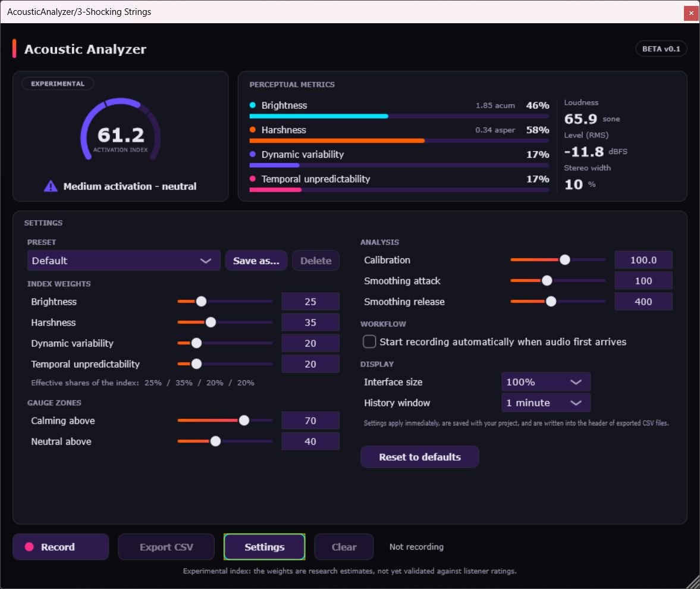Click the Save as... preset button
Screen dimensions: 700x589
click(256, 261)
